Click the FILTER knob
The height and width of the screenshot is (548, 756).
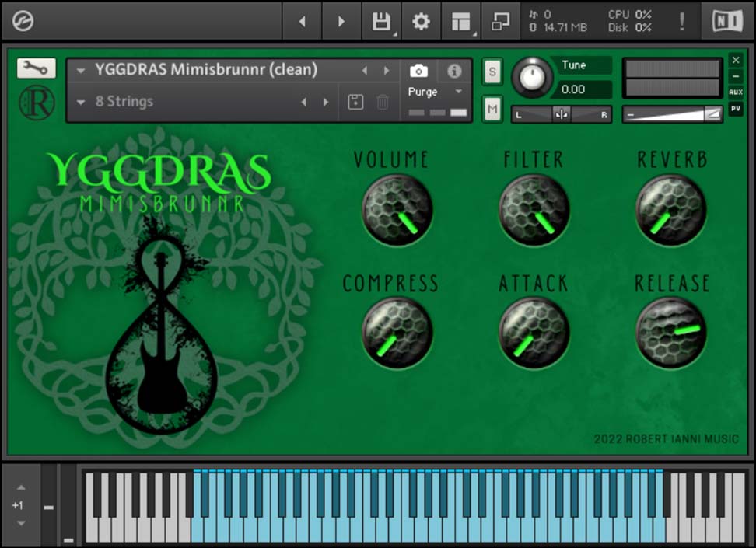click(534, 210)
